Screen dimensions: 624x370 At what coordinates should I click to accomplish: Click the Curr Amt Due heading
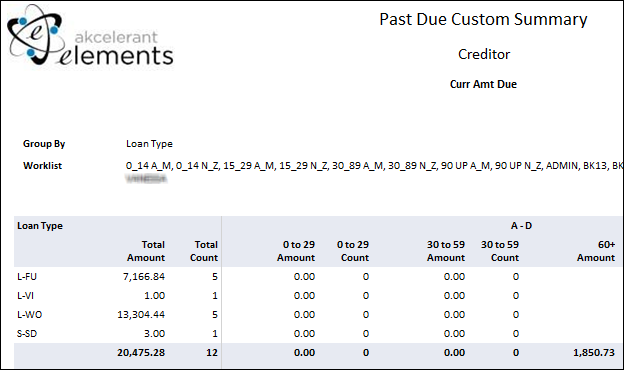click(x=483, y=84)
